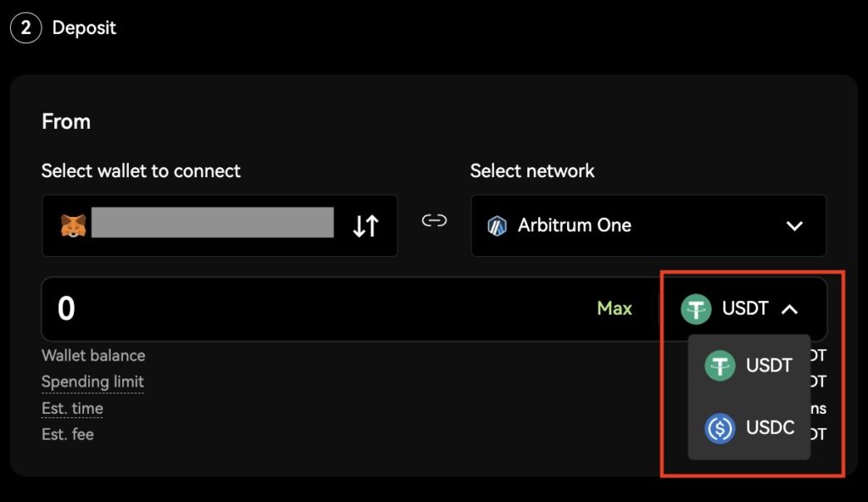
Task: Choose USDT from the token dropdown list
Action: [769, 365]
